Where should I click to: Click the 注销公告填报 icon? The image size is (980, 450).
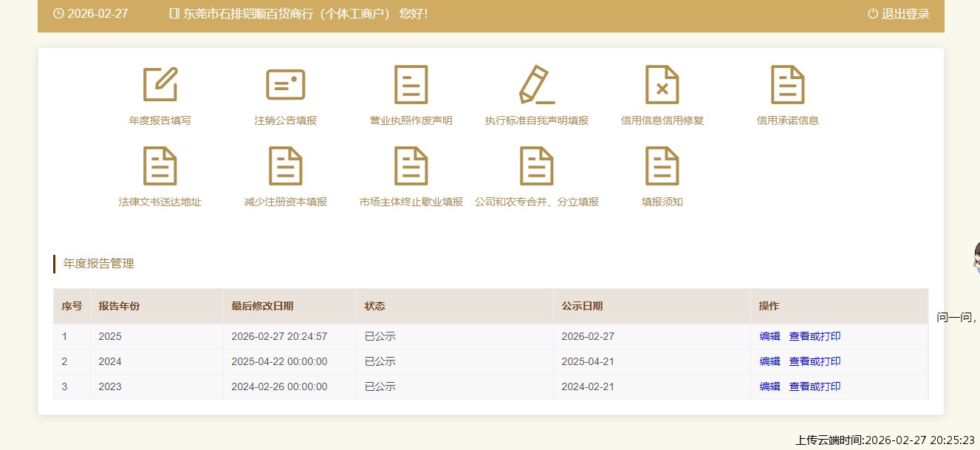(x=286, y=84)
